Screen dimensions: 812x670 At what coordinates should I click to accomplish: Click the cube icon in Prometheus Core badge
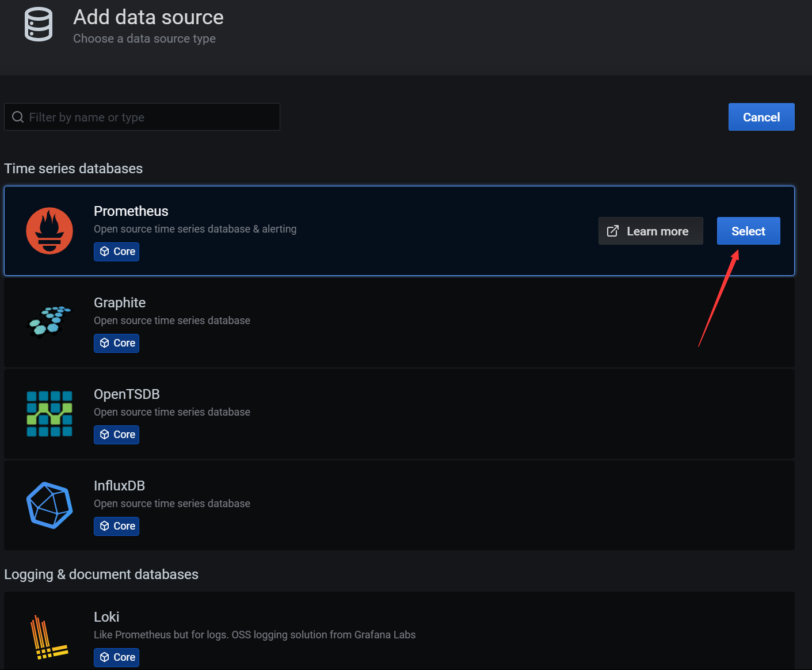(105, 252)
